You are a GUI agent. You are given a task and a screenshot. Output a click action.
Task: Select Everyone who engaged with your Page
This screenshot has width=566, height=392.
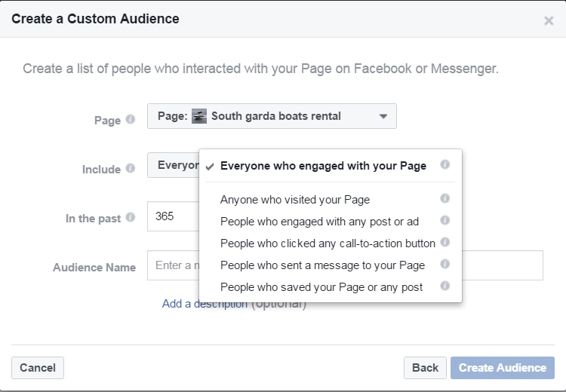[330, 166]
